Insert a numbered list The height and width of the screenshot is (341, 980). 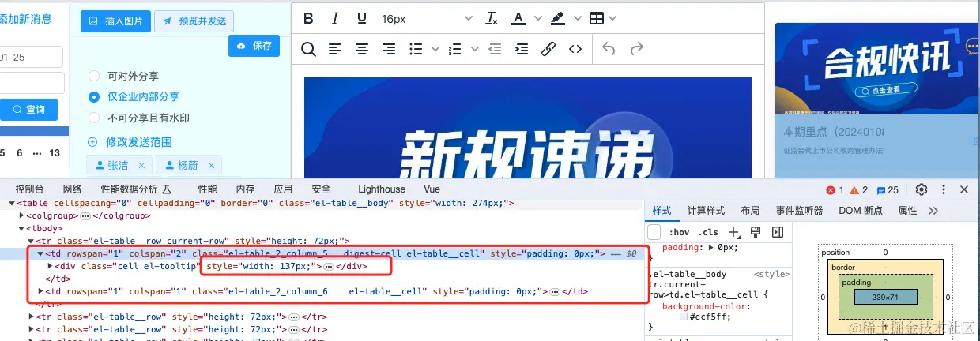coord(454,49)
